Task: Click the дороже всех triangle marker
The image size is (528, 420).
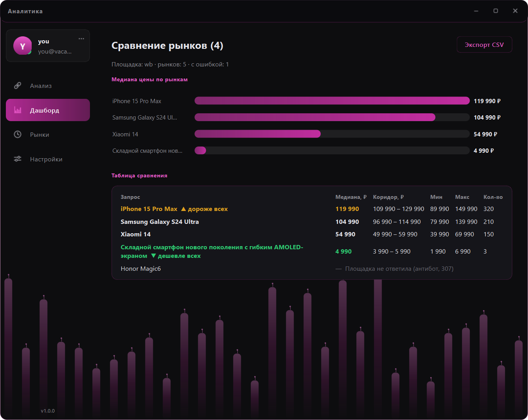Action: (183, 209)
